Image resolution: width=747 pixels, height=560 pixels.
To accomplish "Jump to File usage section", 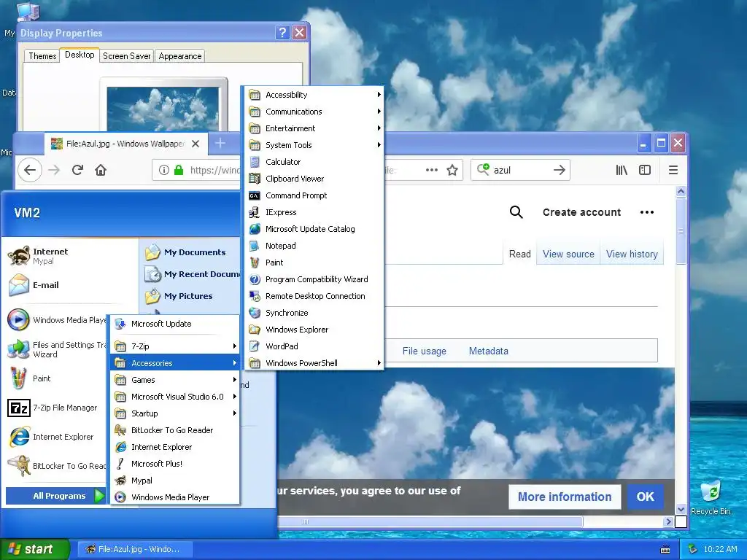I will (424, 351).
